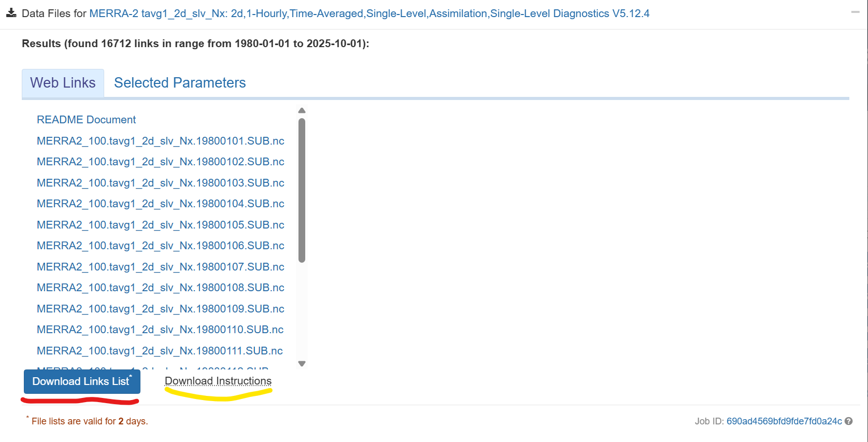
Task: Download file MERRA2_100.tavg1_2d_slv_Nx.19800111.SUB.nc
Action: 160,351
